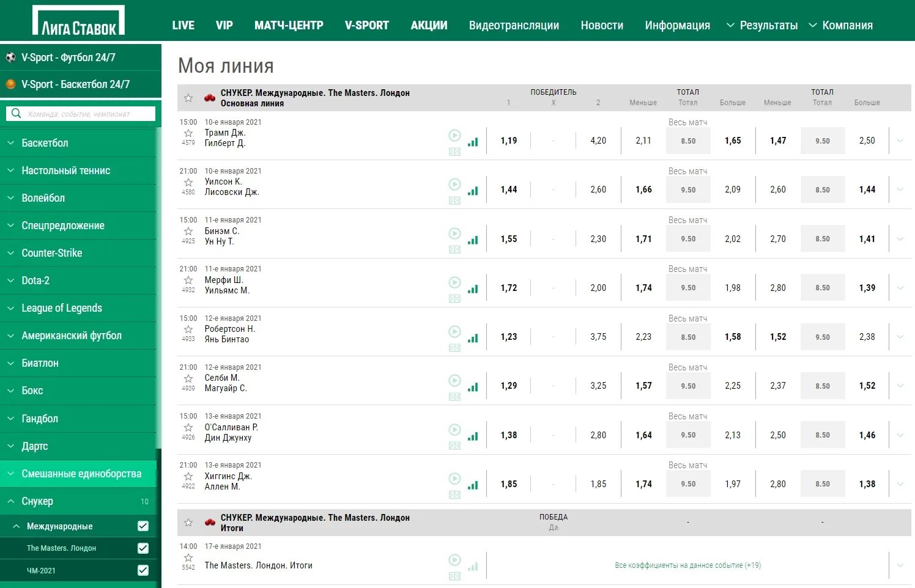Viewport: 915px width, 588px height.
Task: Show all odds for The Masters Итоги (+19)
Action: click(688, 565)
